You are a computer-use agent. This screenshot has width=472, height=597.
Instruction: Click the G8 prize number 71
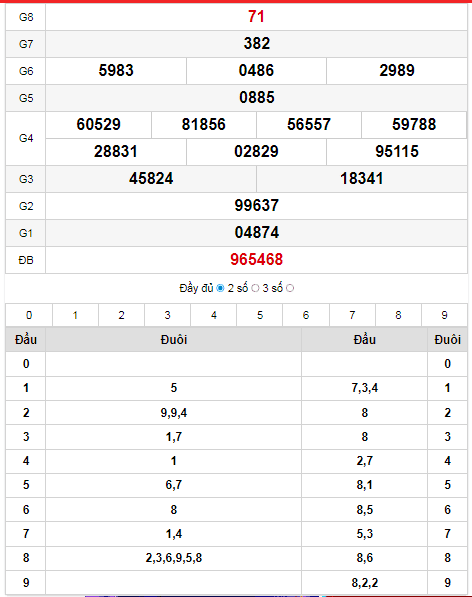coord(256,16)
